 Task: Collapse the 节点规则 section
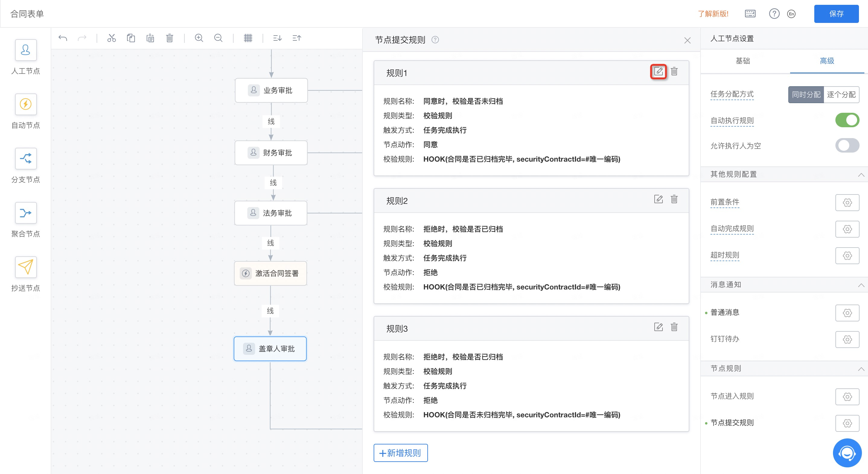[x=861, y=369]
